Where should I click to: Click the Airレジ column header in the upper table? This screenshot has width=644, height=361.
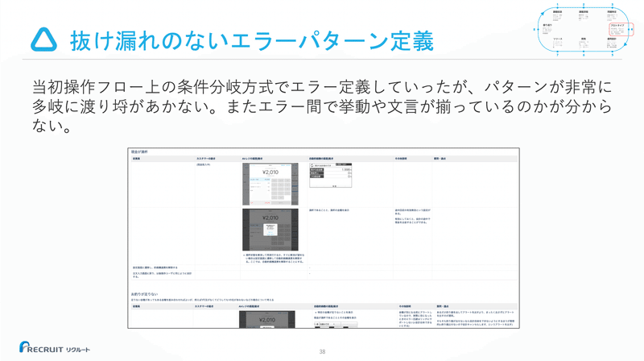(253, 159)
